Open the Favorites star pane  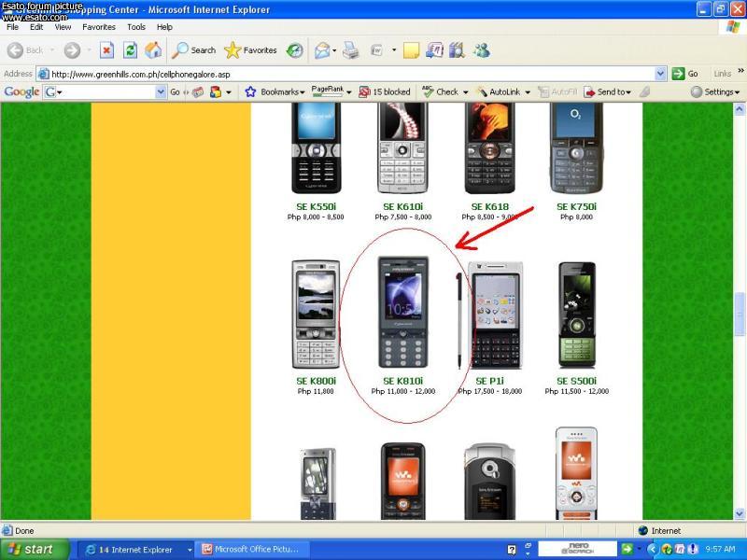[250, 50]
